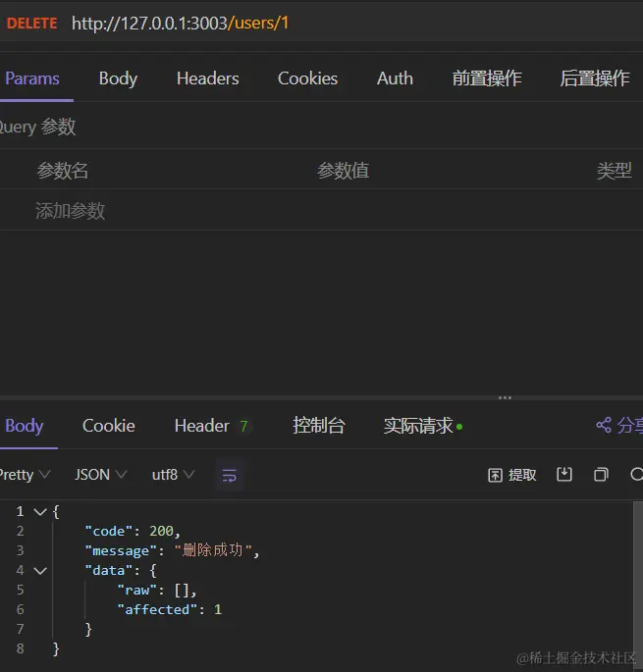This screenshot has width=643, height=672.
Task: Click the 参数名 column header
Action: (63, 171)
